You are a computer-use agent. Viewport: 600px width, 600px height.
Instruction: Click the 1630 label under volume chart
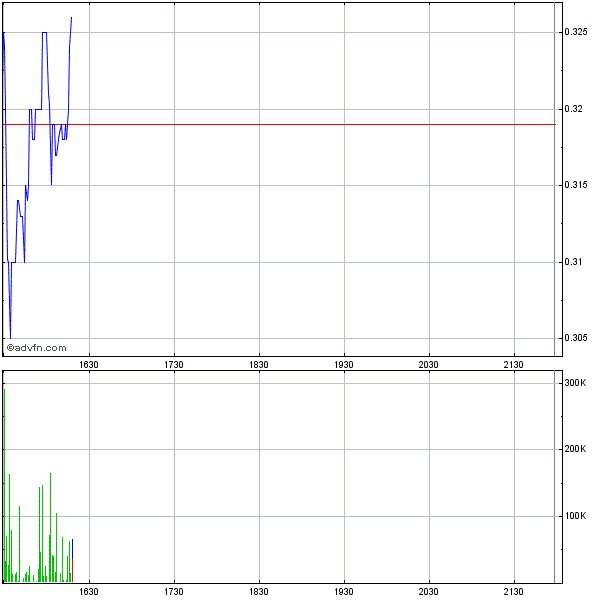point(89,592)
